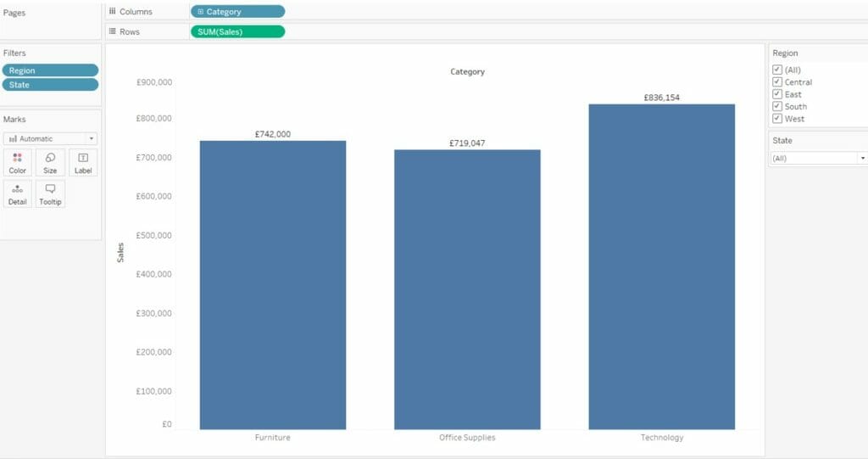Select the Furniture bar
Viewport: 868px width, 459px height.
pos(273,285)
